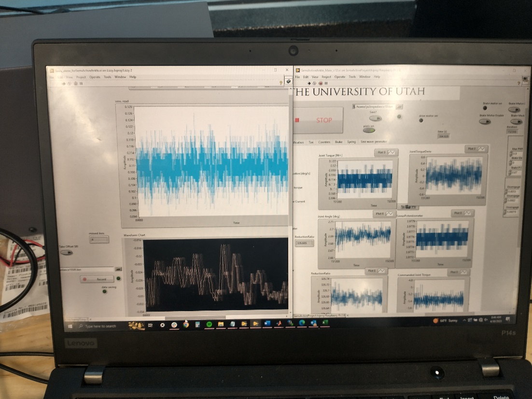Open context help in SemiActiveAnkle_Main window
532x399 pixels.
click(x=518, y=83)
